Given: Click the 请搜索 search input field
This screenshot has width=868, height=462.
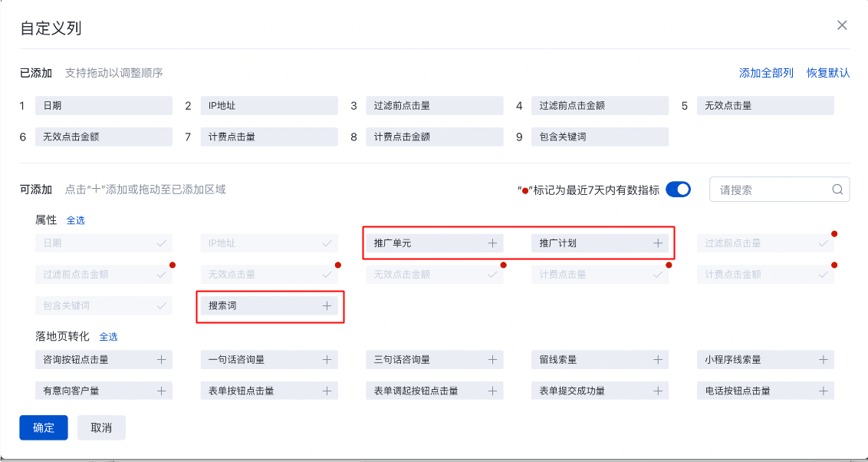Looking at the screenshot, I should (x=771, y=190).
